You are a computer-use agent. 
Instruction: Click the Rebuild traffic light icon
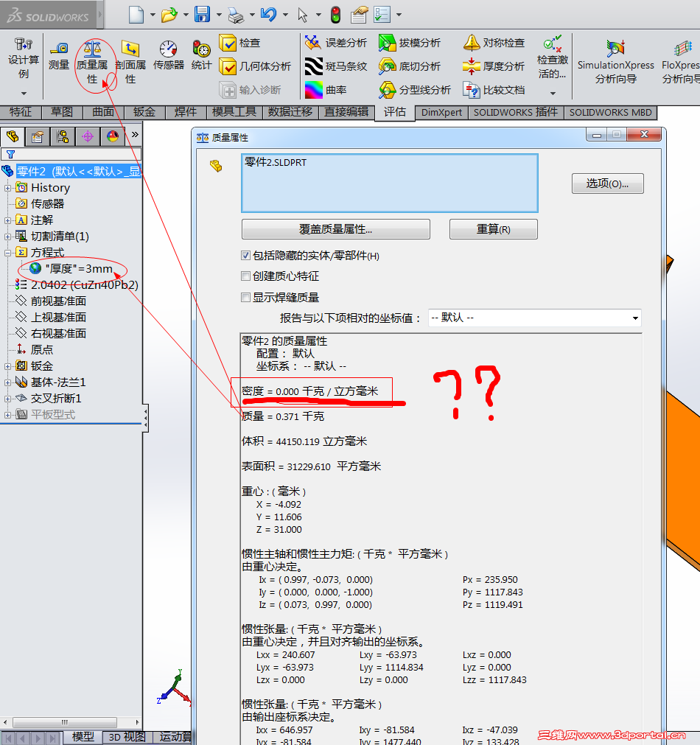pyautogui.click(x=335, y=15)
